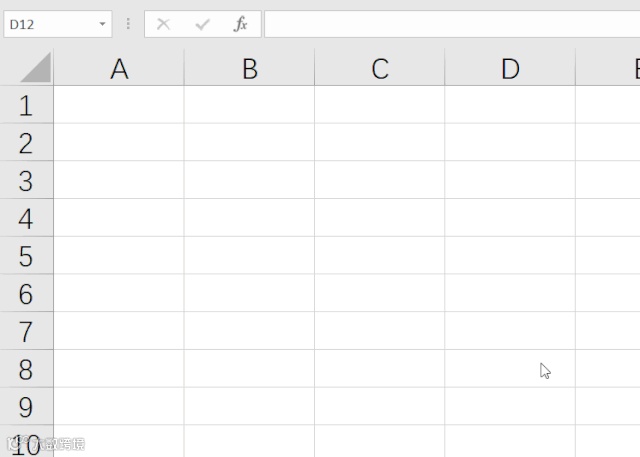Click the Name Box showing D12

tap(50, 24)
